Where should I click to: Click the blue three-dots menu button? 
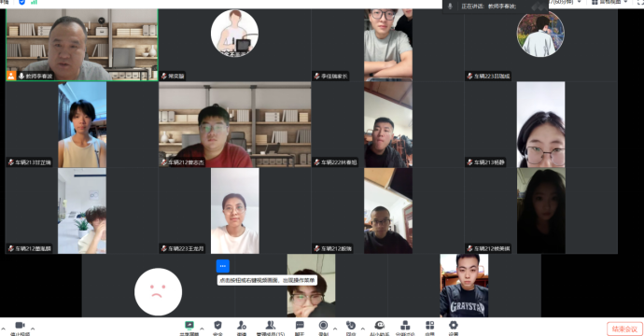tap(223, 266)
